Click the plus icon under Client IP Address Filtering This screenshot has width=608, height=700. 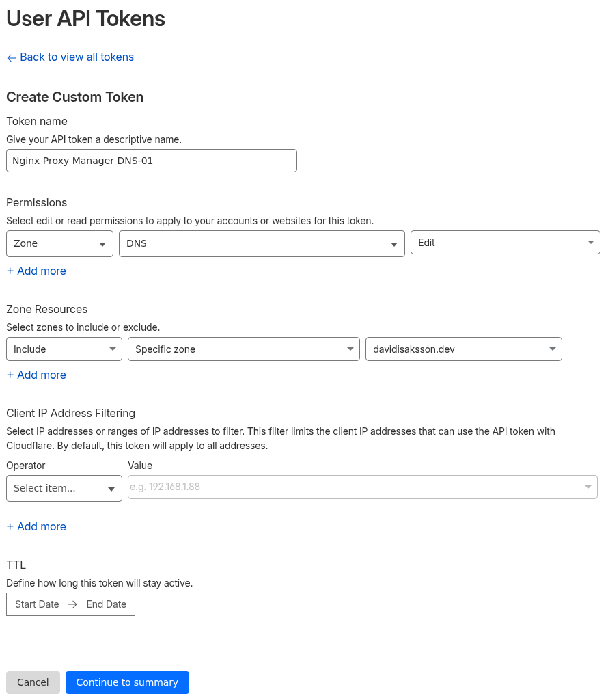[10, 526]
